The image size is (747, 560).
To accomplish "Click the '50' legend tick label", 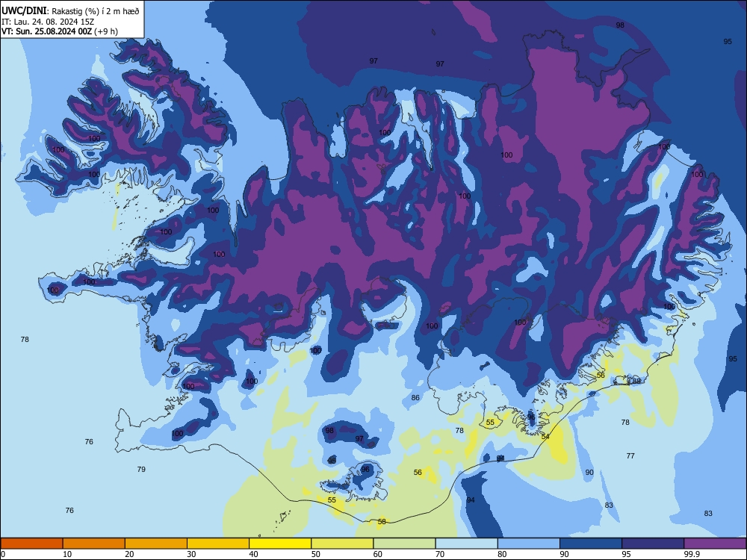I will coord(315,554).
